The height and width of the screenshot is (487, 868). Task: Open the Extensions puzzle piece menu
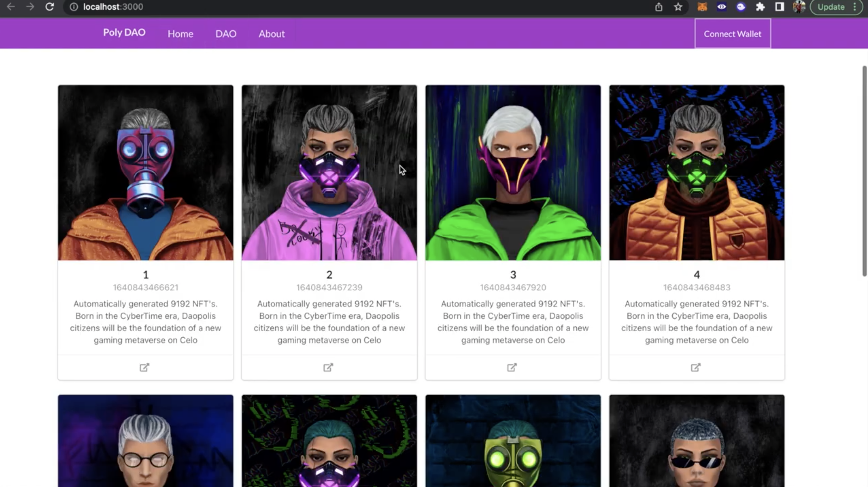click(x=760, y=7)
